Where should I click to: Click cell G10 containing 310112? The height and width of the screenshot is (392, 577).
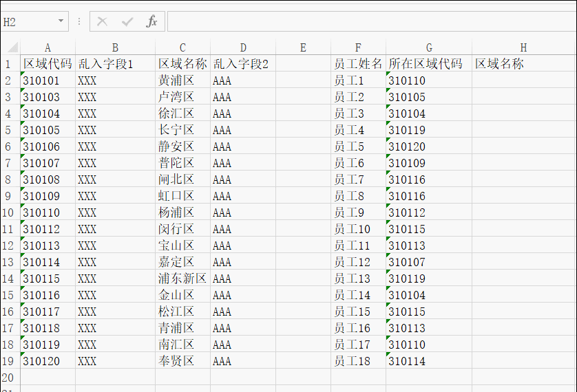[429, 213]
